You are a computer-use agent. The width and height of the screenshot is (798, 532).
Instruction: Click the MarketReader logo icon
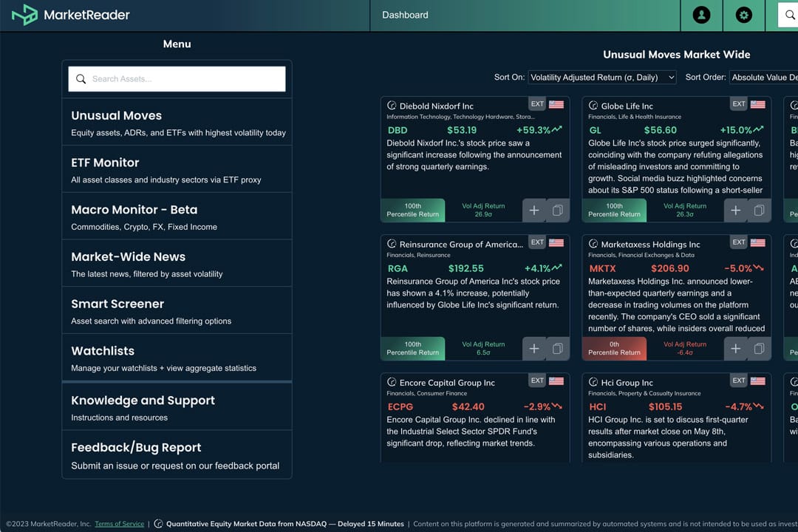(24, 15)
